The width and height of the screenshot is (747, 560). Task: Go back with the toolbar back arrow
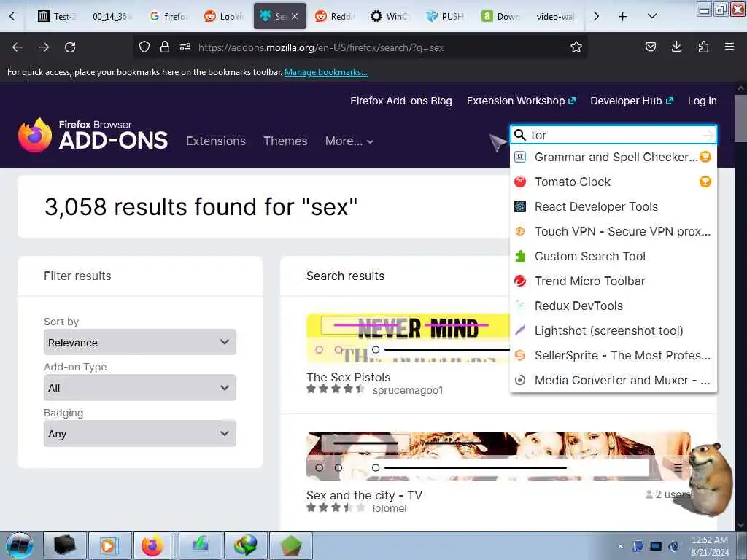pyautogui.click(x=18, y=47)
